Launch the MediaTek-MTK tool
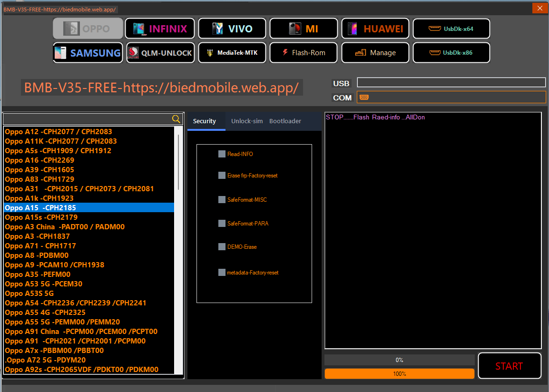 (x=232, y=52)
